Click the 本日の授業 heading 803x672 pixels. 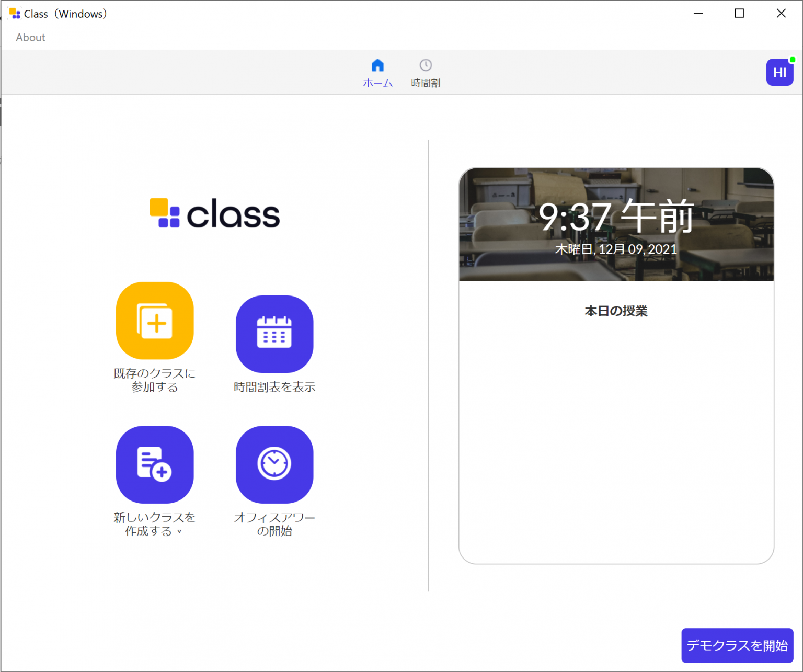(x=616, y=311)
